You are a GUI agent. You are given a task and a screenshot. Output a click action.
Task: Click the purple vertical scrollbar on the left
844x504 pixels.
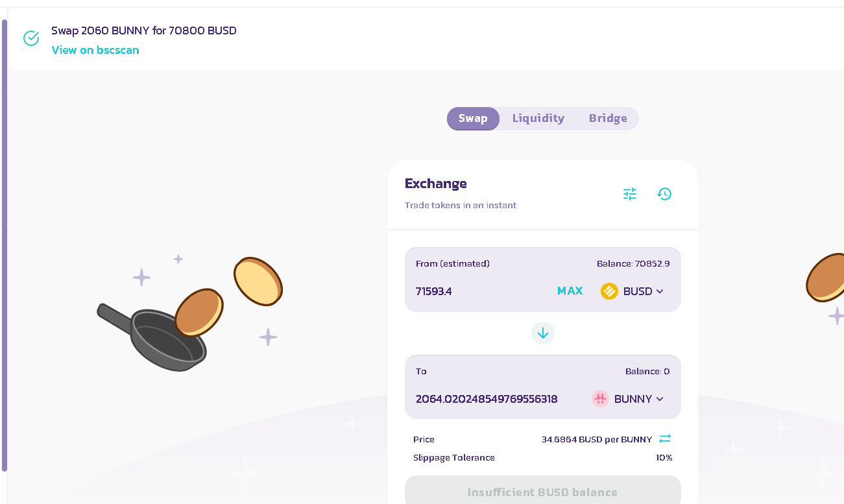pyautogui.click(x=5, y=245)
